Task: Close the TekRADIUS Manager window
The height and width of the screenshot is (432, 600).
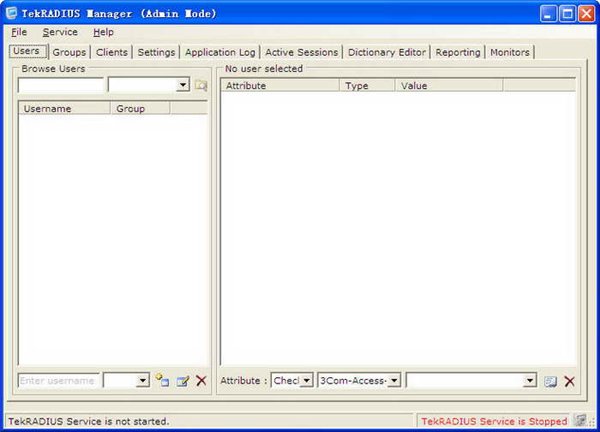Action: pos(586,14)
